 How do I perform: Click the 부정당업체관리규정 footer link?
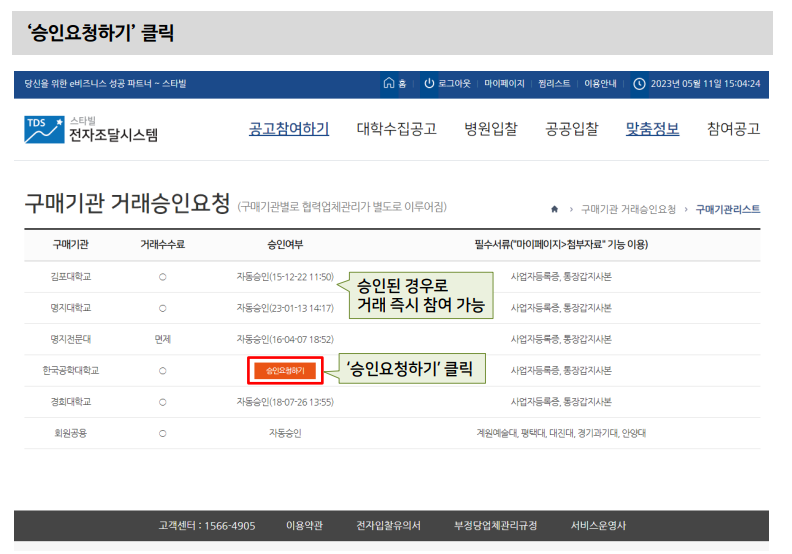(x=495, y=525)
